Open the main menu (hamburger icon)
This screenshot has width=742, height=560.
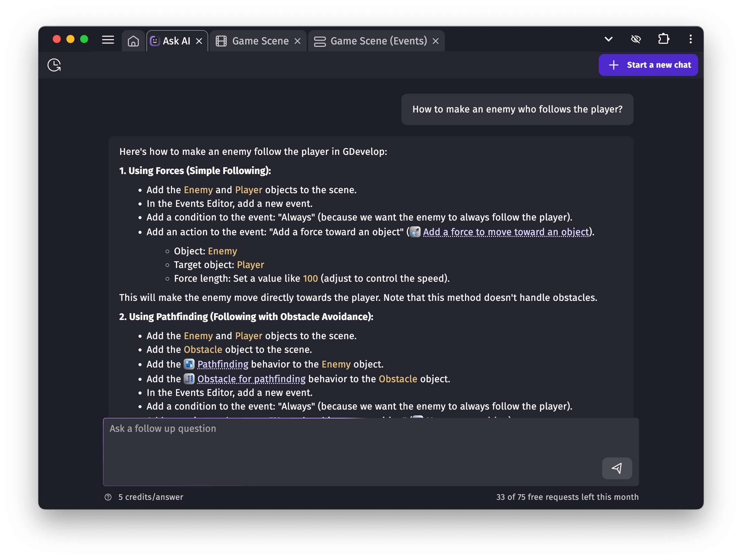[108, 40]
